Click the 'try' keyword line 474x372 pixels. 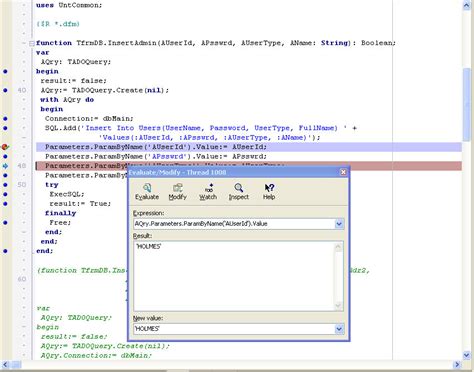point(52,185)
